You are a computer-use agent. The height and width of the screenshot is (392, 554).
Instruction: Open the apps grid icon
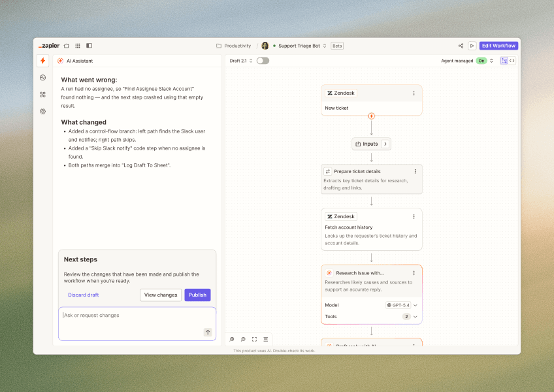(78, 46)
